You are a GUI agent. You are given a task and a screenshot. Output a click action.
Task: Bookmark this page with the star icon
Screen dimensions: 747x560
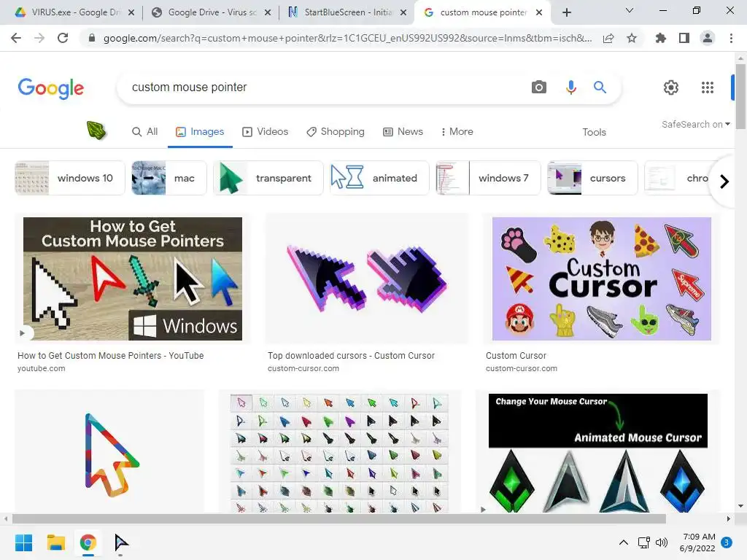(x=632, y=38)
